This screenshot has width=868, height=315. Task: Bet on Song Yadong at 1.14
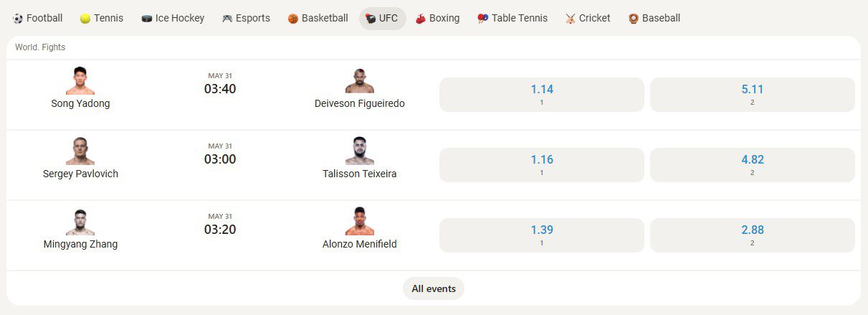point(542,95)
